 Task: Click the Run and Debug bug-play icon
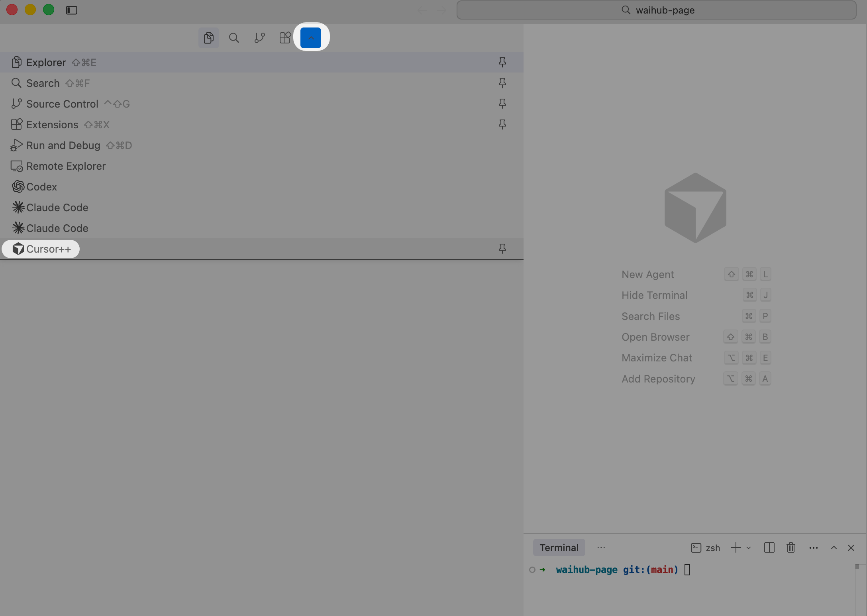(16, 145)
